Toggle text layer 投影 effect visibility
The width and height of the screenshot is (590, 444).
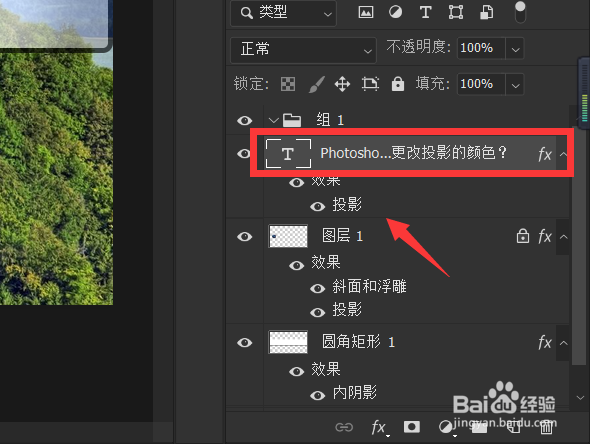click(x=318, y=207)
